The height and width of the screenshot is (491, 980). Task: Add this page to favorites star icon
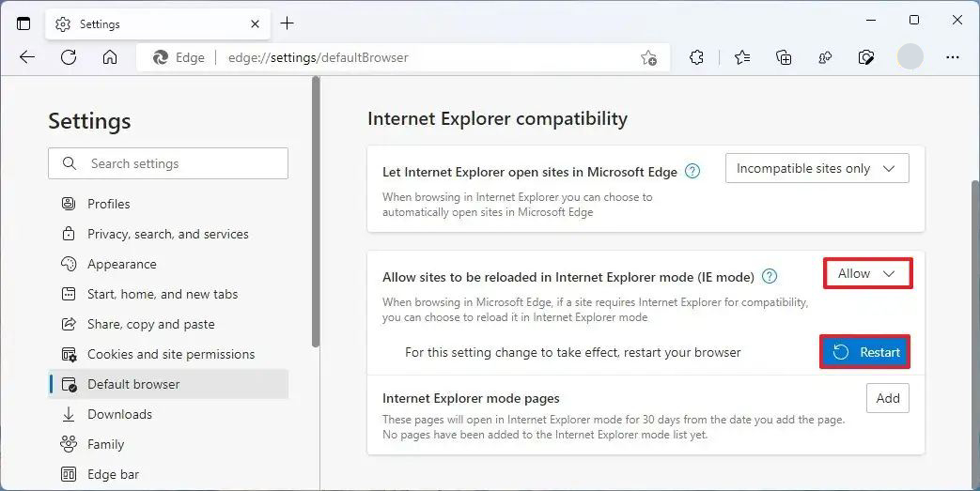[648, 57]
